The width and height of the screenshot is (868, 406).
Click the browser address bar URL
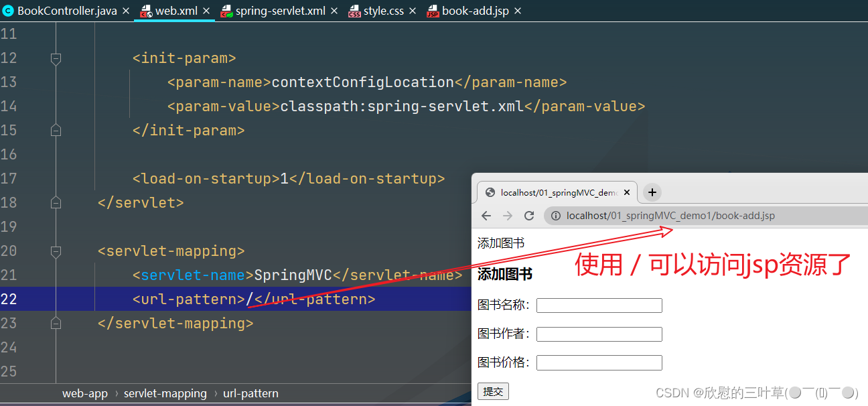(670, 216)
